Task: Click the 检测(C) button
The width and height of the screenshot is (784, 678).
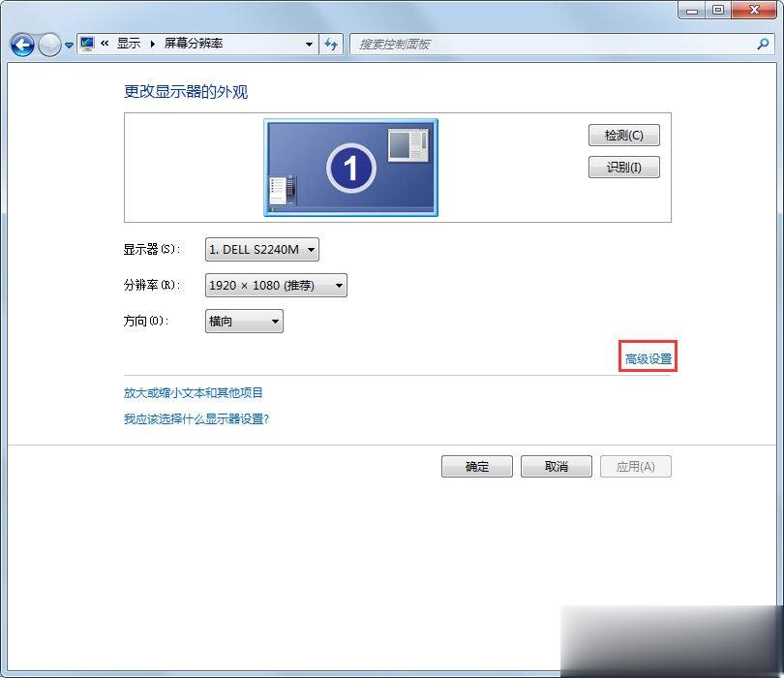Action: pyautogui.click(x=624, y=135)
